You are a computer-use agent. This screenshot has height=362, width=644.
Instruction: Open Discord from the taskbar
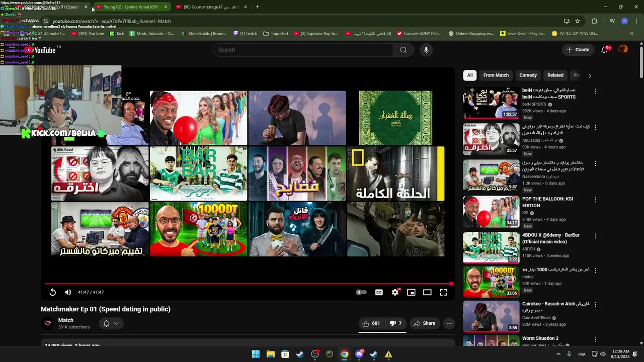(359, 354)
